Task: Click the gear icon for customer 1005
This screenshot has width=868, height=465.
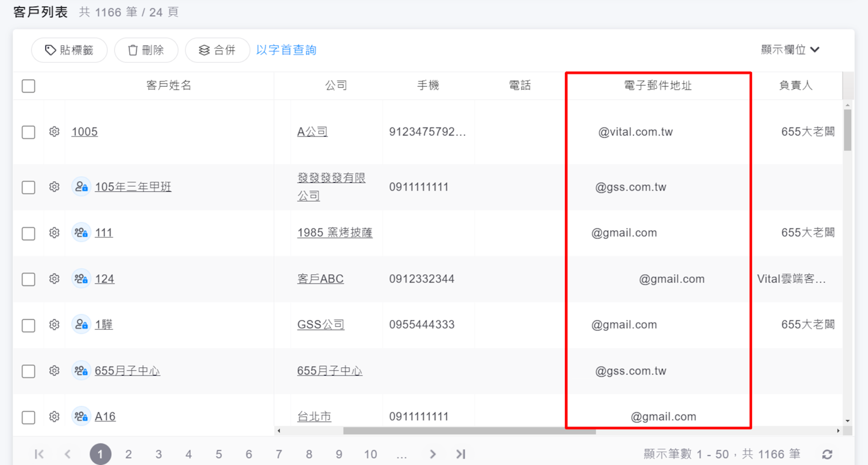Action: pyautogui.click(x=54, y=132)
